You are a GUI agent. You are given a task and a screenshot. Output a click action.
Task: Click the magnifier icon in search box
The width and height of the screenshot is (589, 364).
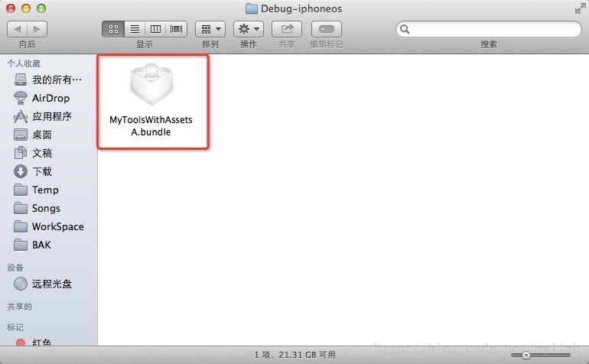coord(405,29)
